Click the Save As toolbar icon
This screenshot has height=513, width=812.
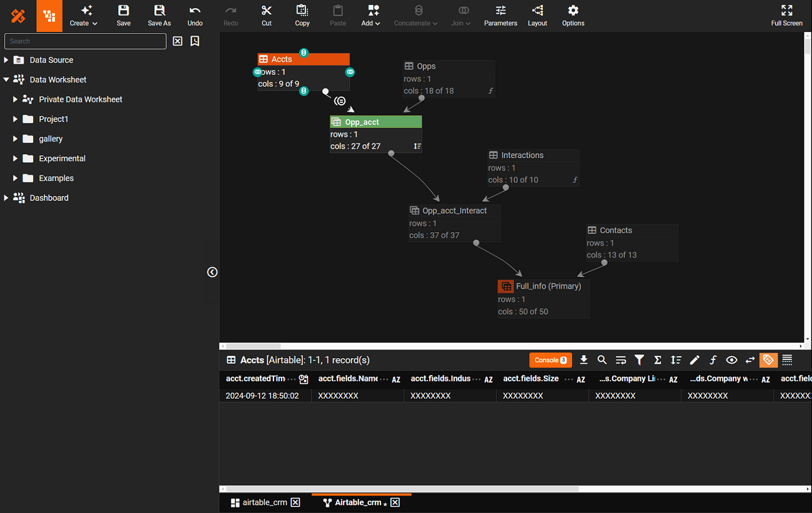pyautogui.click(x=159, y=15)
